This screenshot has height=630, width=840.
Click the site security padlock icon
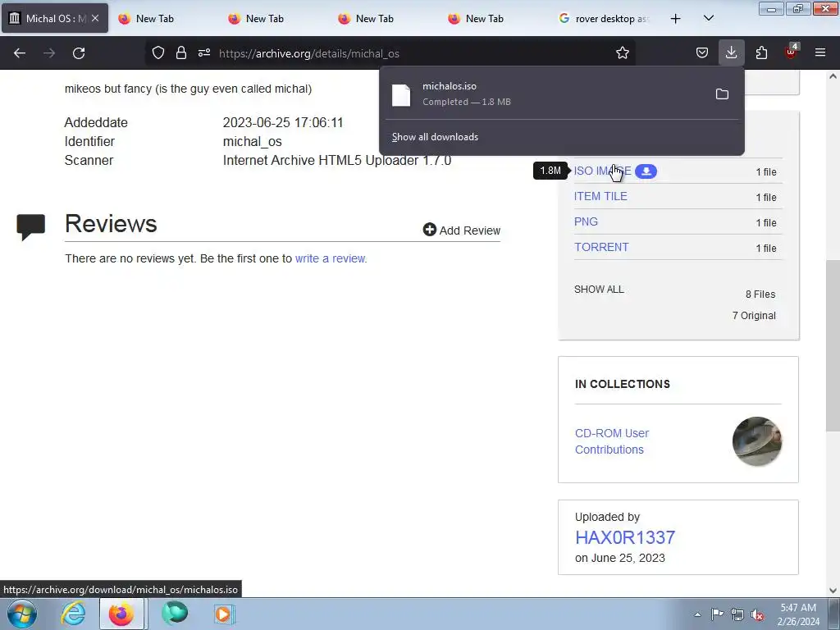click(181, 53)
